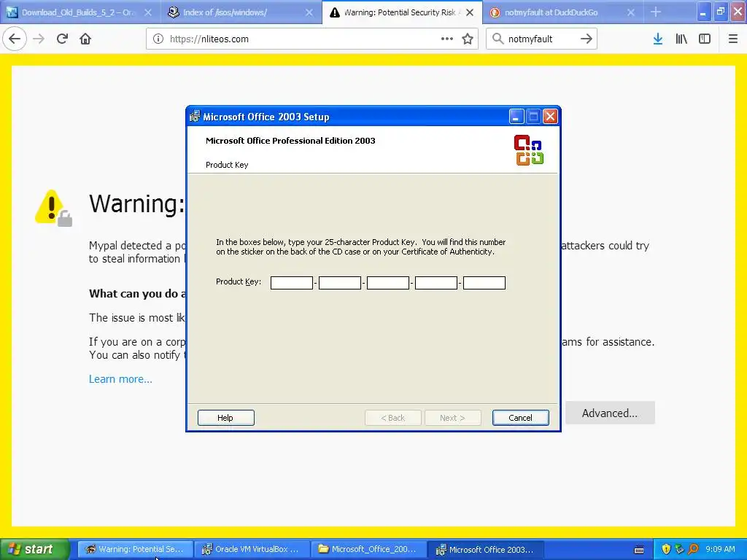Close the Office 2003 Setup dialog
747x560 pixels.
tap(550, 117)
